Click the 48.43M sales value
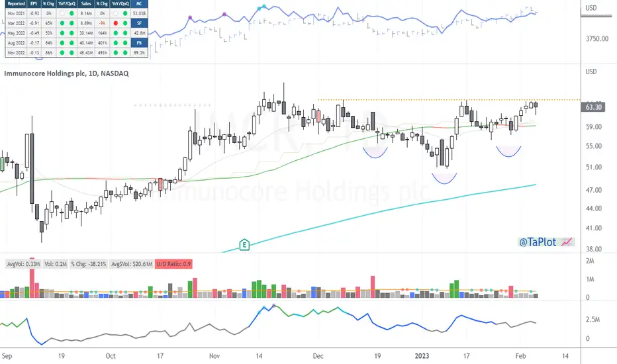617x364 pixels. (86, 53)
